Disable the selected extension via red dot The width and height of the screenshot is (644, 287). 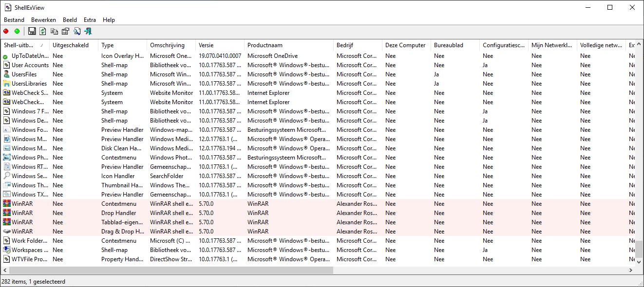tap(6, 31)
